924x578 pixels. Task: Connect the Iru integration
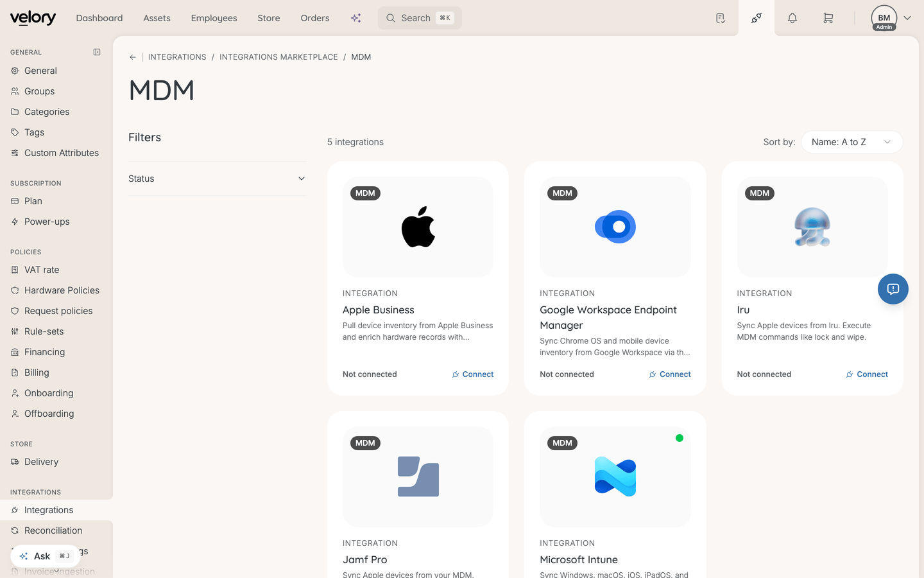point(867,374)
